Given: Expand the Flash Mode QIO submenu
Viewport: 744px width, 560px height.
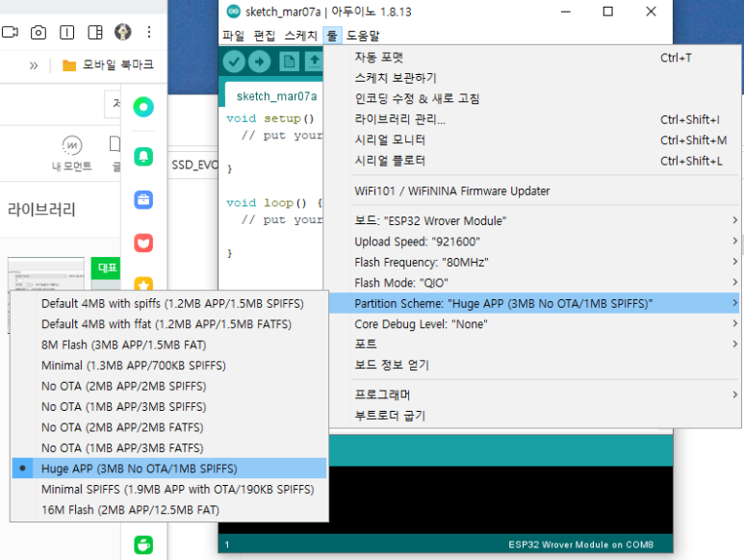Looking at the screenshot, I should 531,283.
